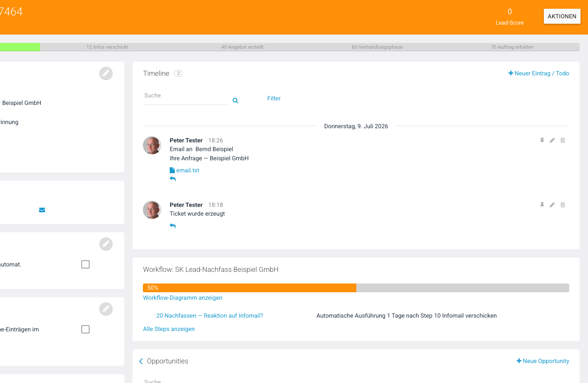The height and width of the screenshot is (383, 588).
Task: Click Peter Tester avatar at 18:18
Action: [x=152, y=210]
